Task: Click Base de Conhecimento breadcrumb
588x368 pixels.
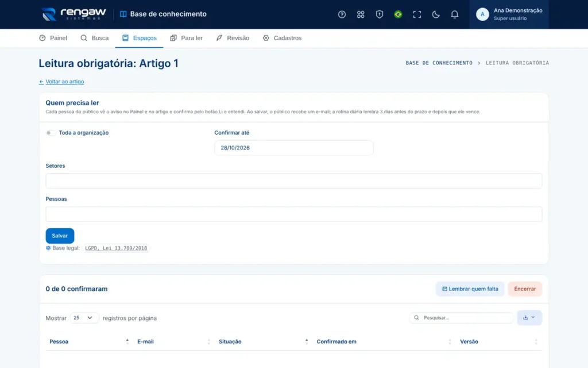Action: pyautogui.click(x=439, y=63)
